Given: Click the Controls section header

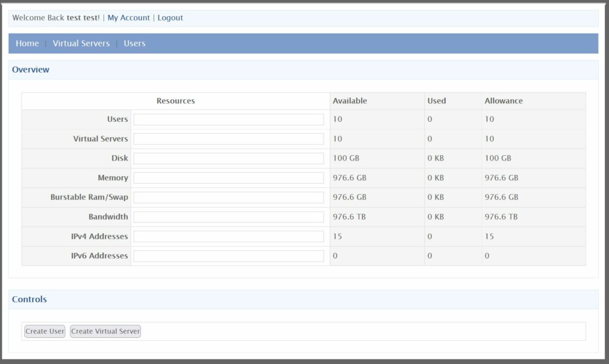Looking at the screenshot, I should (29, 299).
